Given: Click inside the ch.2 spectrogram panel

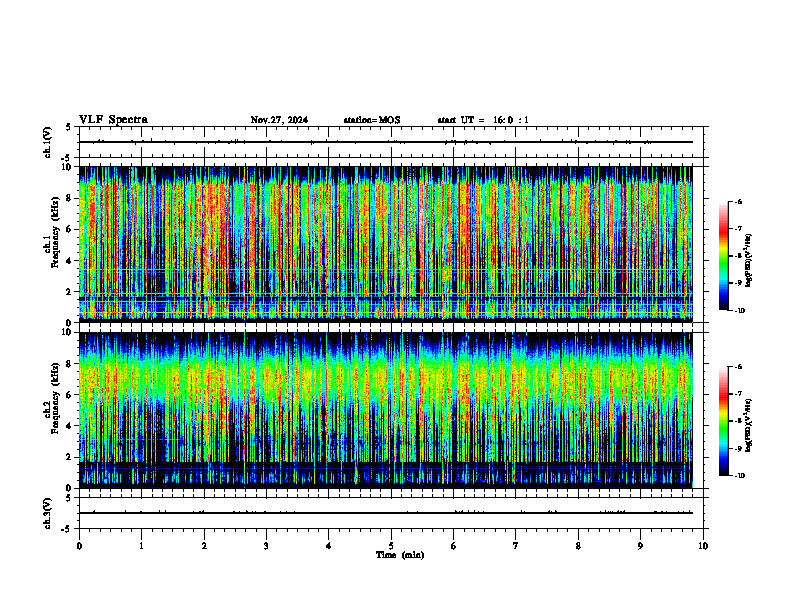Looking at the screenshot, I should pos(386,410).
